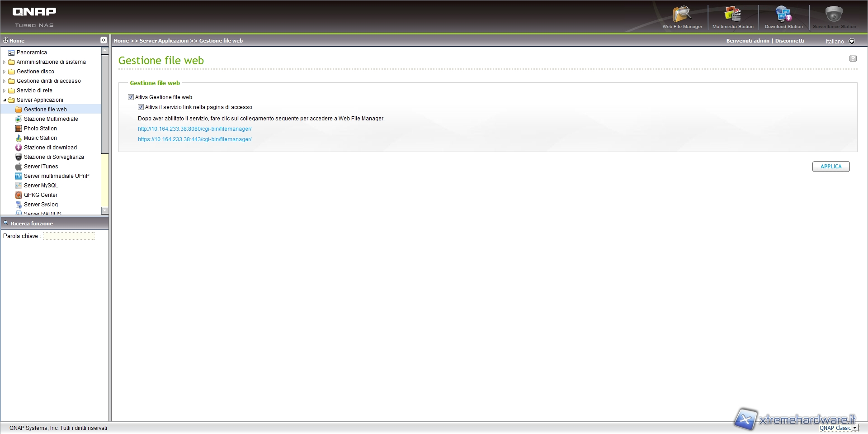
Task: Open the QNAP Classic theme dropdown
Action: tap(854, 428)
